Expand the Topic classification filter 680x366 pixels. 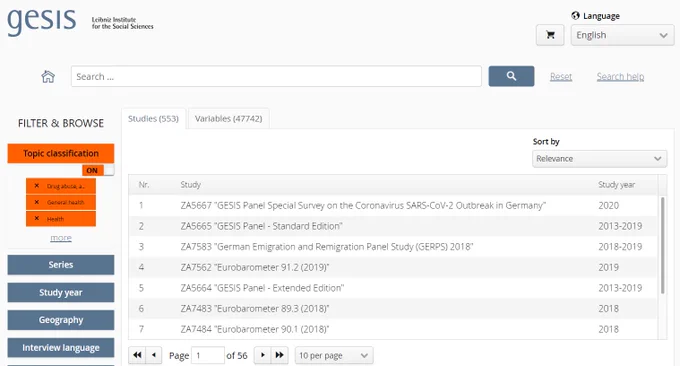click(x=61, y=154)
